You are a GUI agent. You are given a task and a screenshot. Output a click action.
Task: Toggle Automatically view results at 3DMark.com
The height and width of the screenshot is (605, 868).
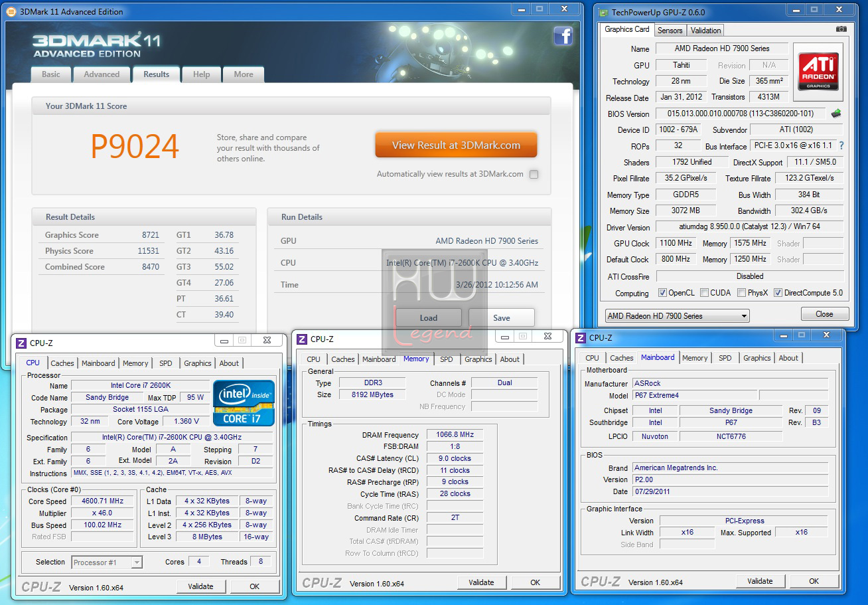[534, 175]
